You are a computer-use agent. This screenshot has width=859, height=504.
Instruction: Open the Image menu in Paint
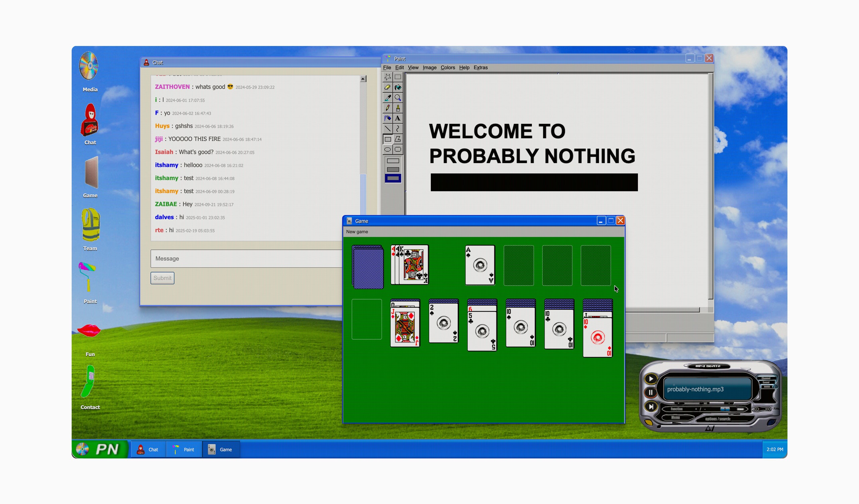(x=429, y=67)
